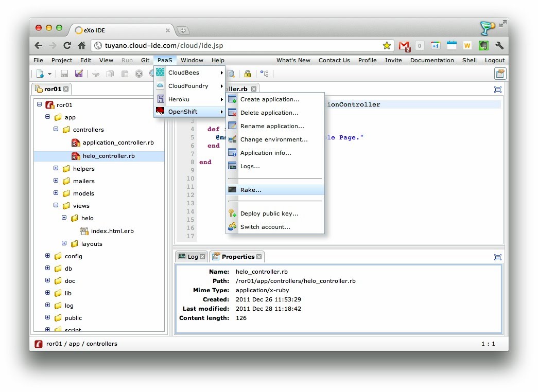Click the browser wrench settings icon
The width and height of the screenshot is (538, 392).
click(x=499, y=45)
